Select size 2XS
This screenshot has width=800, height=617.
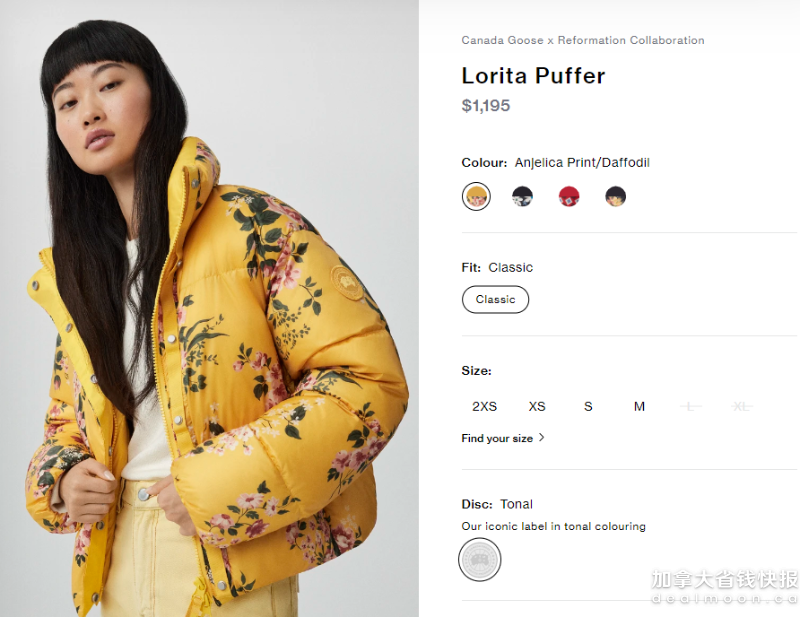(x=484, y=406)
